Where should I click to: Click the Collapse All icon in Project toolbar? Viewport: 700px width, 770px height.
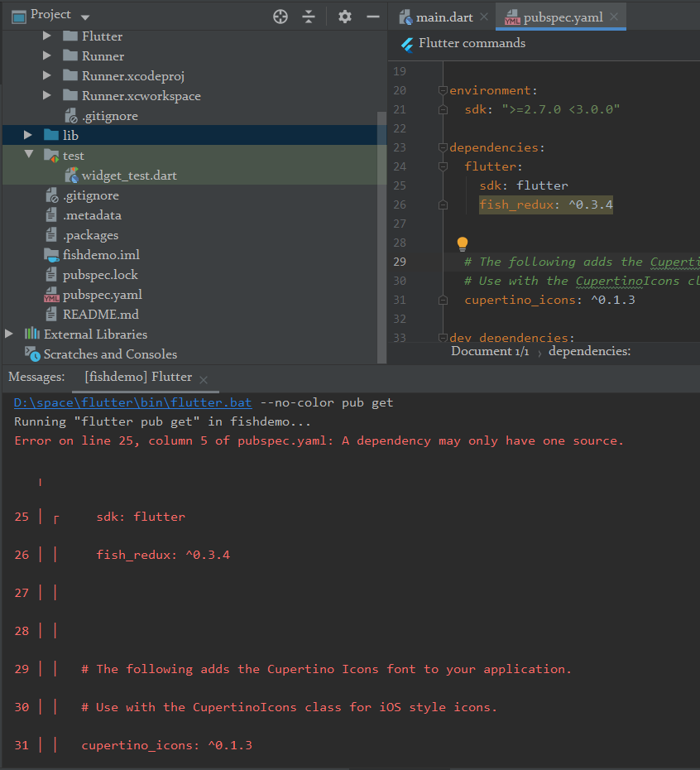[x=309, y=16]
